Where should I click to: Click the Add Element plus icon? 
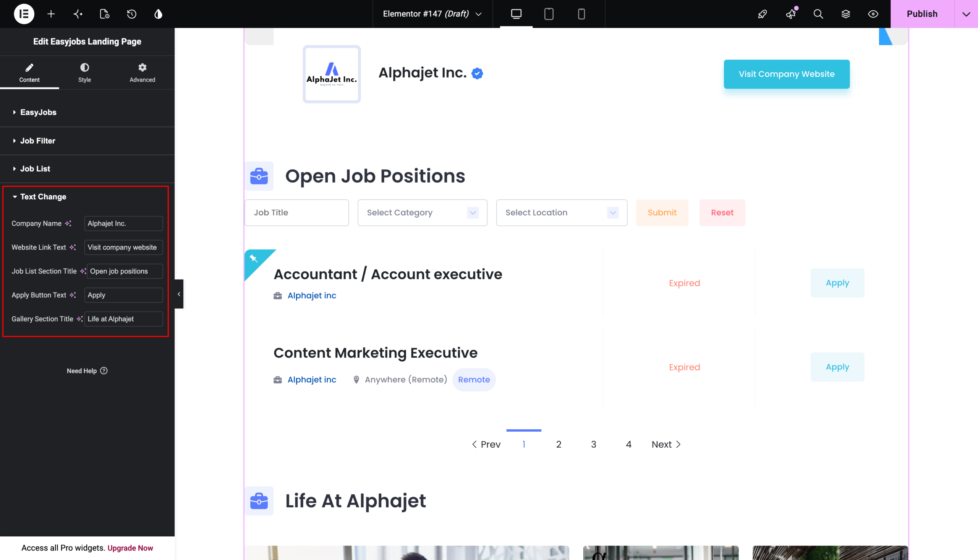pyautogui.click(x=51, y=14)
